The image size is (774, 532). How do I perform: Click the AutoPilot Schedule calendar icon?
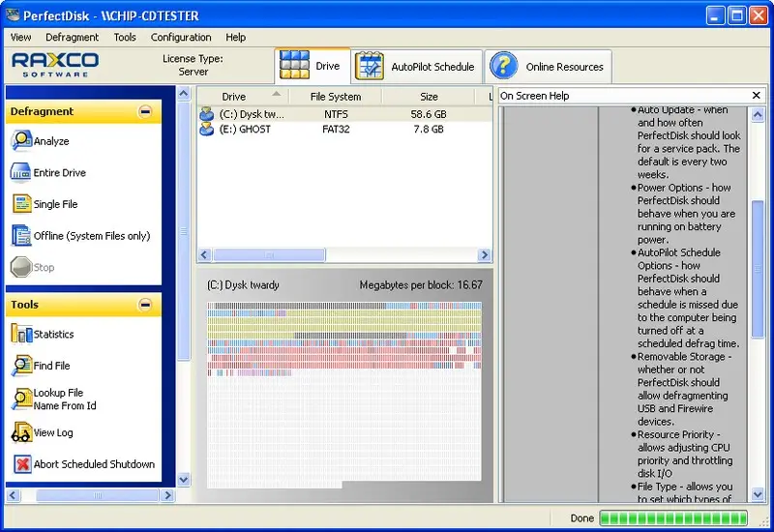point(370,66)
